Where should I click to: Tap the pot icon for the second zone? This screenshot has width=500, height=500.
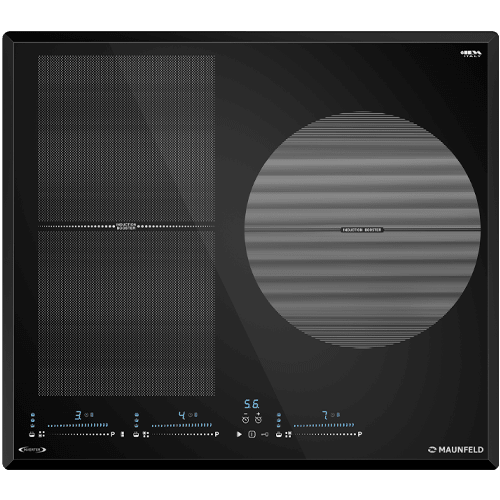point(136,434)
